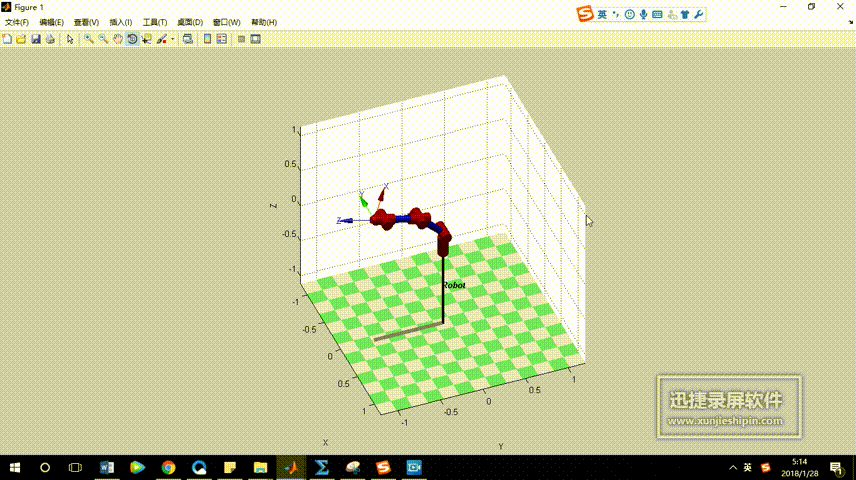Open Microsoft Word from the taskbar

point(106,467)
